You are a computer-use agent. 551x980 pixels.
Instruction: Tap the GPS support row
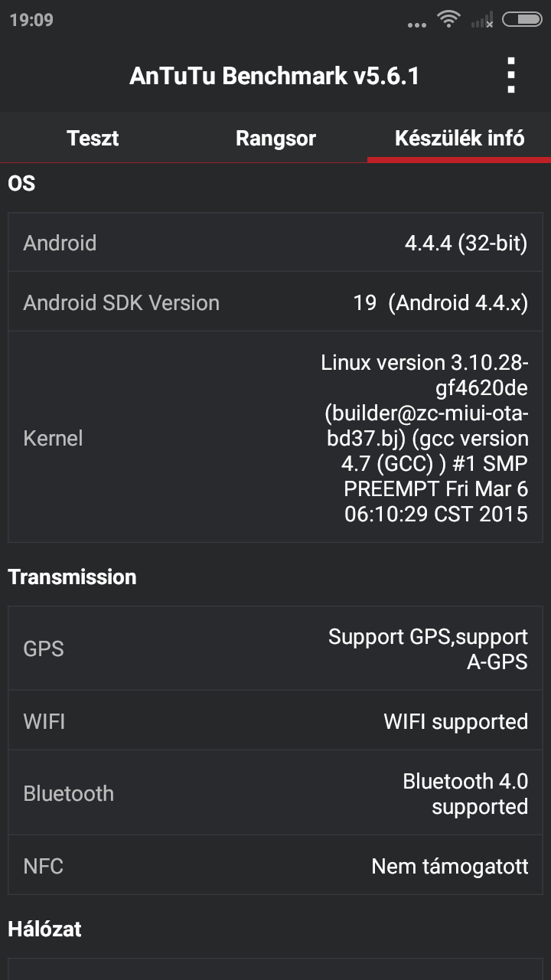(275, 648)
